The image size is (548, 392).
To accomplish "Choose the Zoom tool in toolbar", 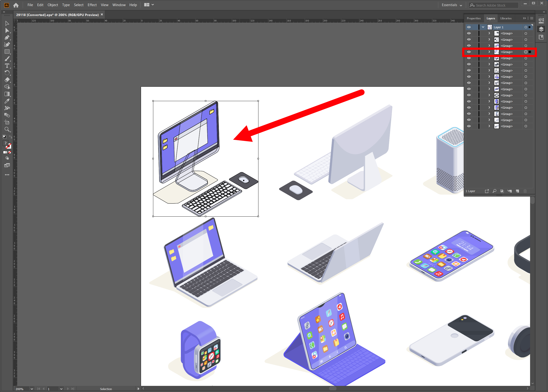I will 7,129.
